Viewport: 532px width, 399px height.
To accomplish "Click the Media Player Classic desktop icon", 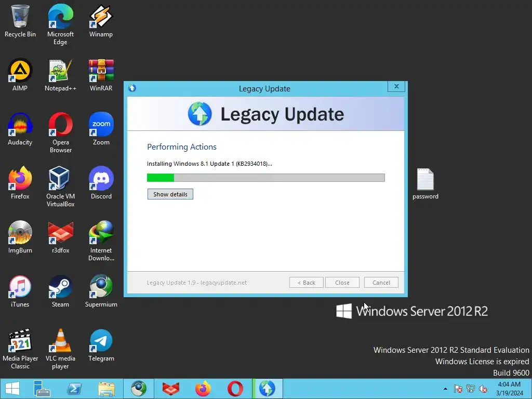I will pos(20,349).
